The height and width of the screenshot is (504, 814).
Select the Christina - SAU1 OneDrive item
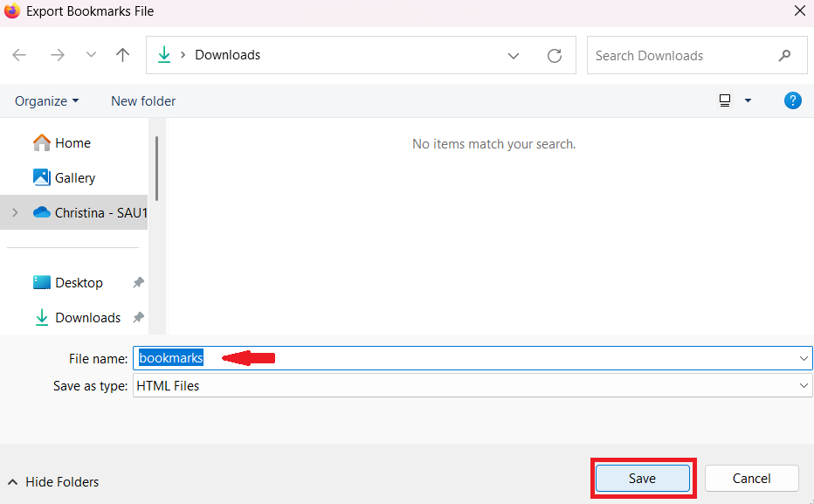74,212
